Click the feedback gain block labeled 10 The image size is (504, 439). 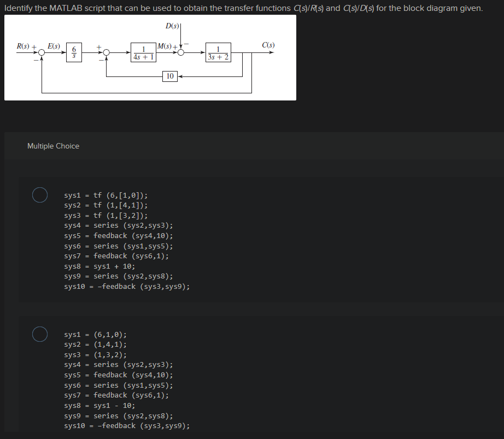[170, 76]
